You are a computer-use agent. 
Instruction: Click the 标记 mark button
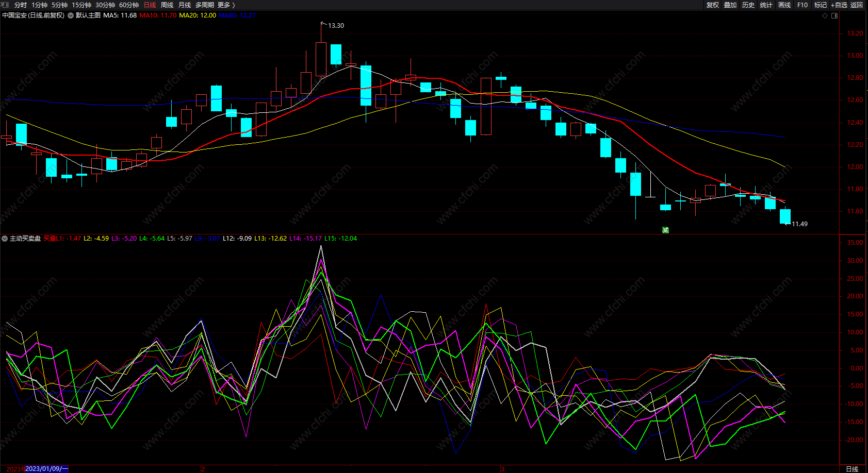[x=820, y=5]
